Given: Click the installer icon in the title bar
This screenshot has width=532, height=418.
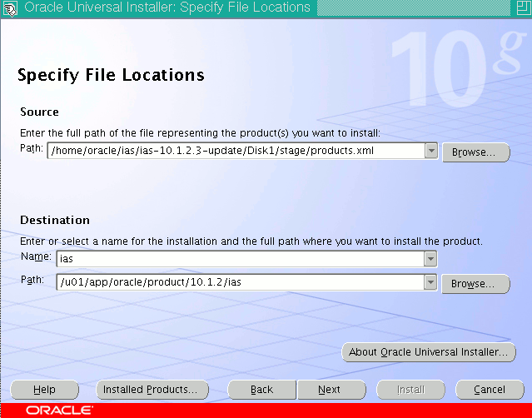Looking at the screenshot, I should (10, 8).
